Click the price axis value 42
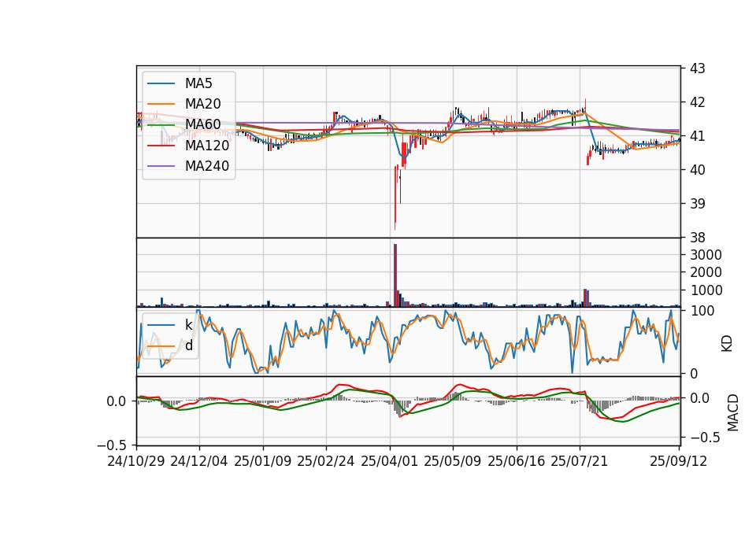 click(697, 102)
